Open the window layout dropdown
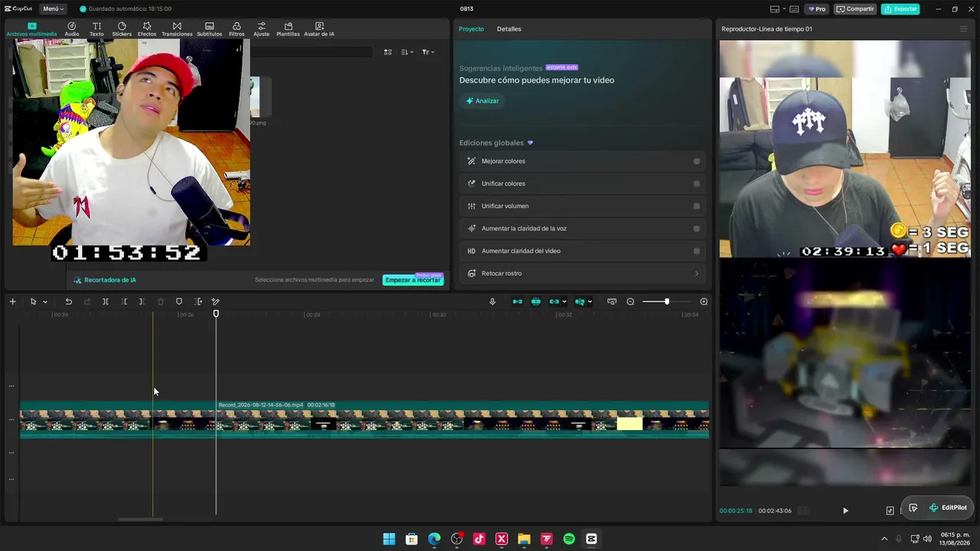The width and height of the screenshot is (980, 551). click(x=778, y=9)
